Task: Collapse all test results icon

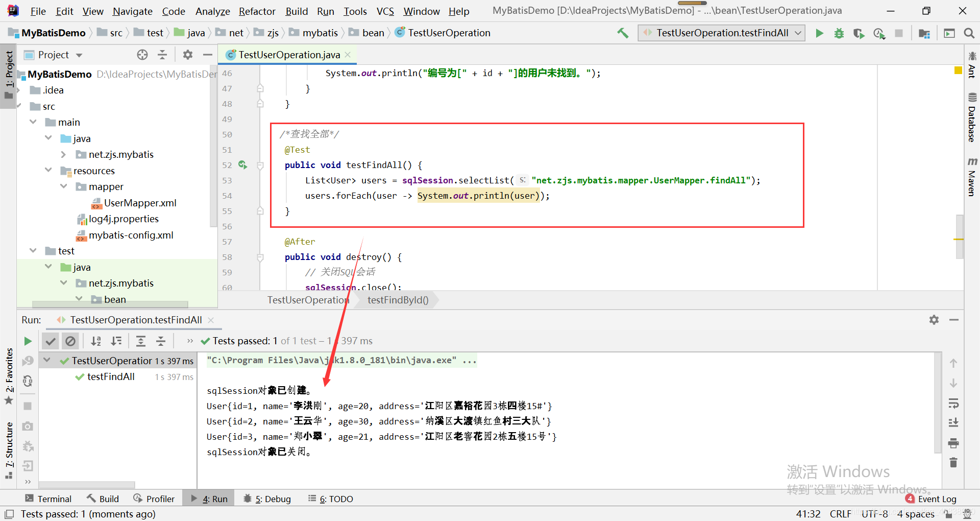Action: 161,341
